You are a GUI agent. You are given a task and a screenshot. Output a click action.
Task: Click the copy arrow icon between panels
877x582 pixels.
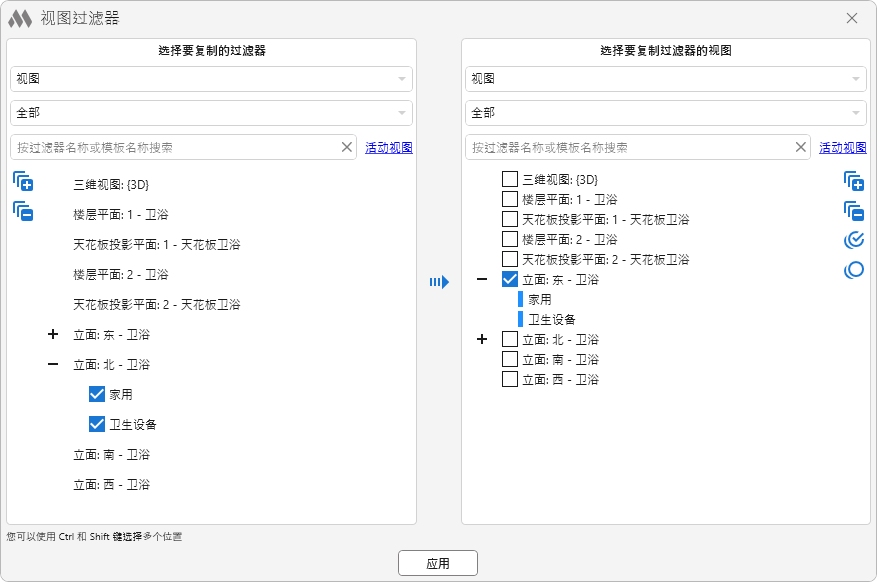tap(438, 282)
